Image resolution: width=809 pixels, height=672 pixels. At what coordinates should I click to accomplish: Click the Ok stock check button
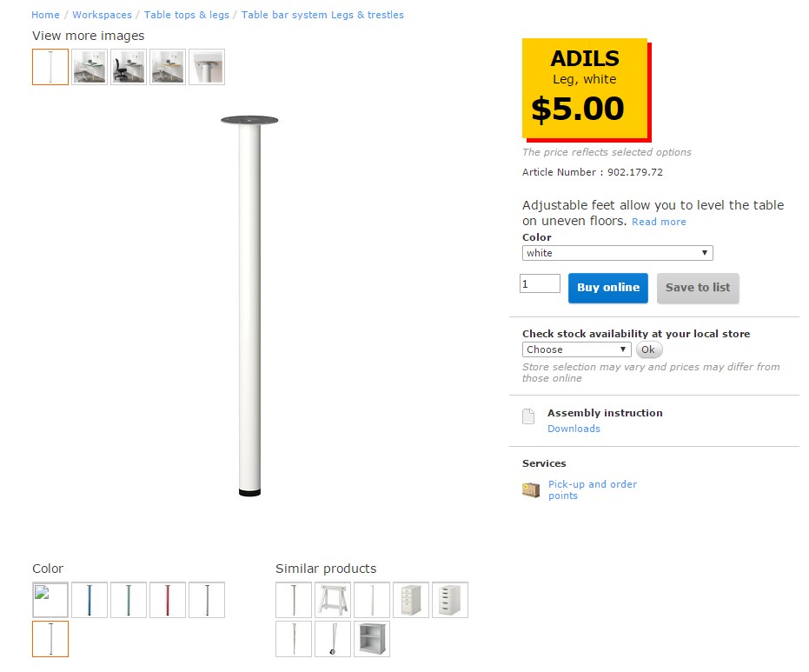click(x=648, y=349)
